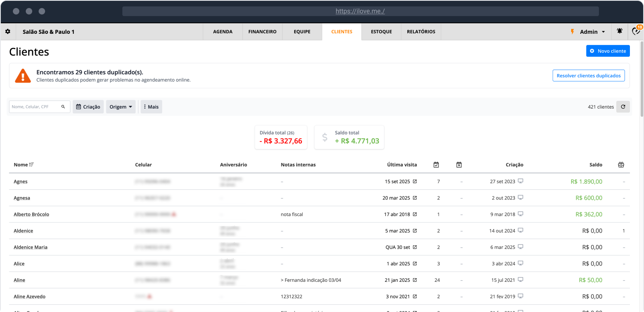The image size is (644, 312).
Task: Click the lightning bolt icon beside Admin
Action: click(x=572, y=31)
